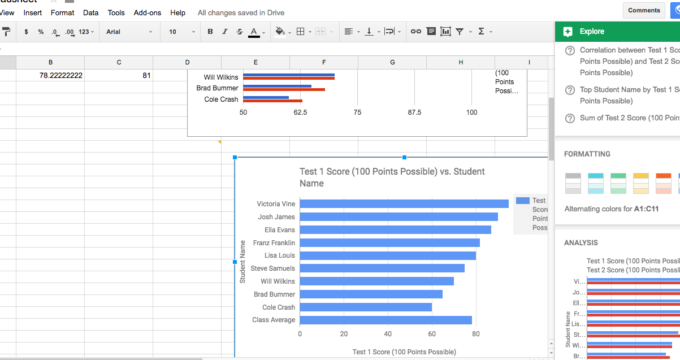This screenshot has height=360, width=680.
Task: Toggle strikethrough formatting
Action: tap(239, 32)
